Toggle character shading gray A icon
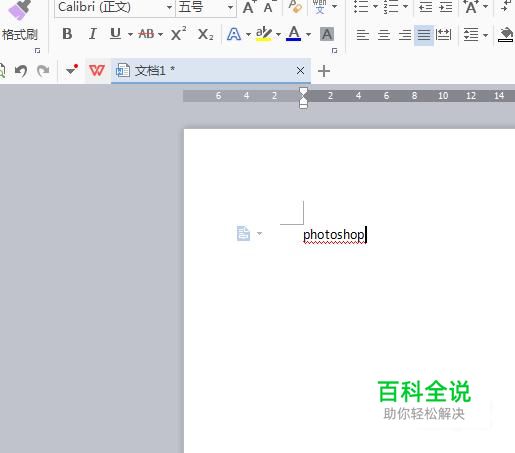Screen dimensions: 515x453 coord(327,34)
